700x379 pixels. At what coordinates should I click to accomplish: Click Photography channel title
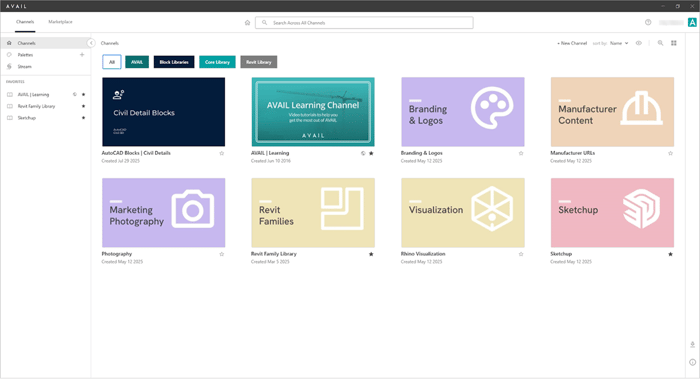coord(117,254)
